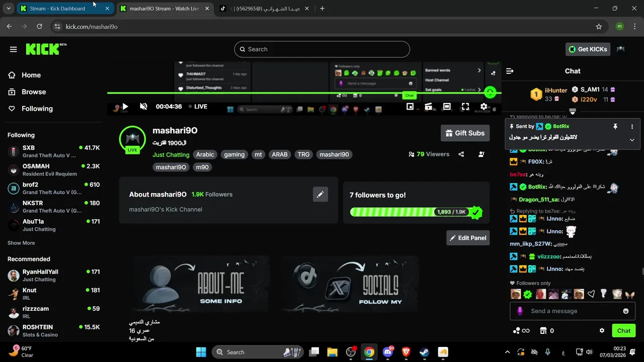
Task: View site information icon in address bar
Action: coord(57,27)
